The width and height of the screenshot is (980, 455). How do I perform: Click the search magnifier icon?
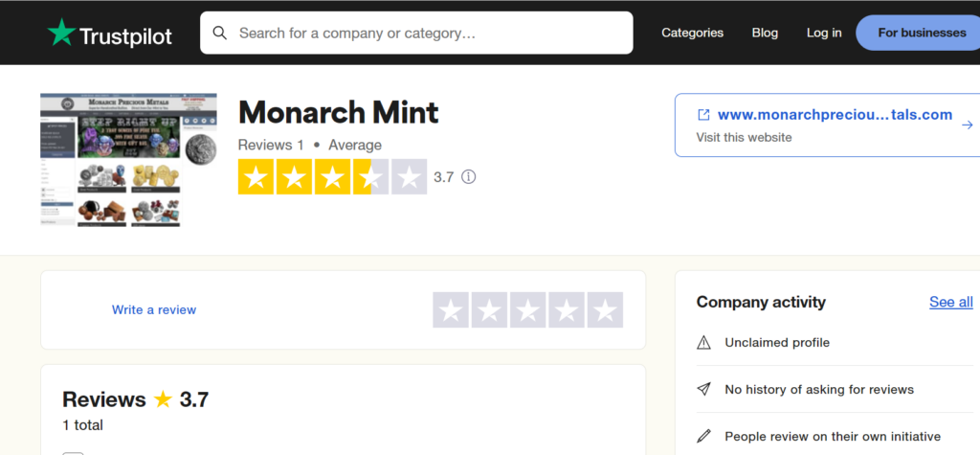pos(219,33)
